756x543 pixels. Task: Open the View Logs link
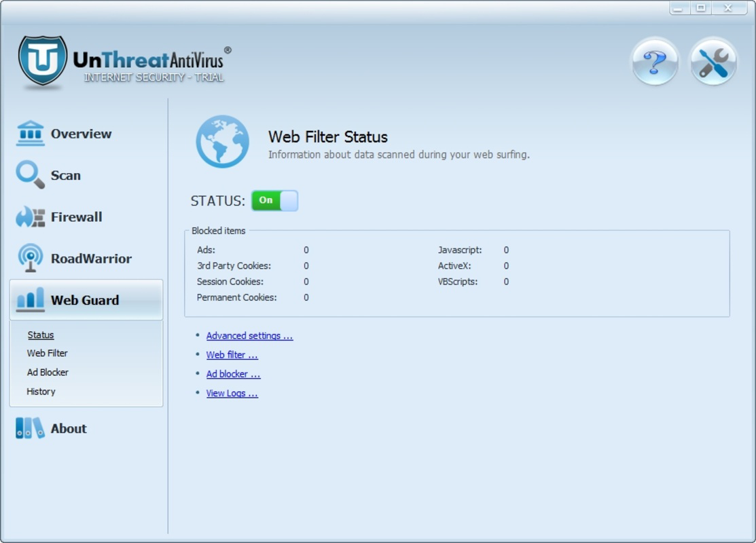pyautogui.click(x=232, y=393)
